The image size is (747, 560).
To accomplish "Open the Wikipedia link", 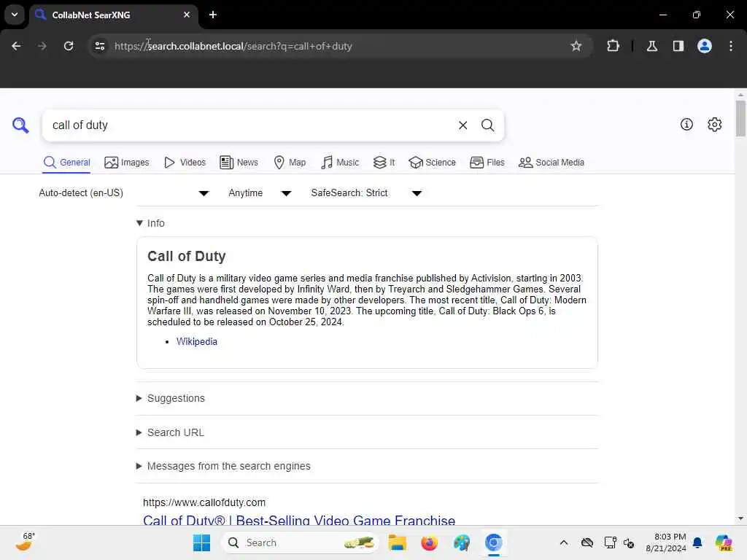I will (197, 341).
